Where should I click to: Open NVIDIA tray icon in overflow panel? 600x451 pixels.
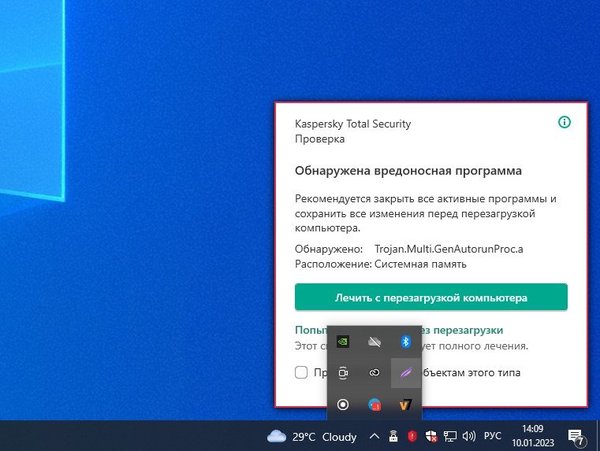click(342, 341)
